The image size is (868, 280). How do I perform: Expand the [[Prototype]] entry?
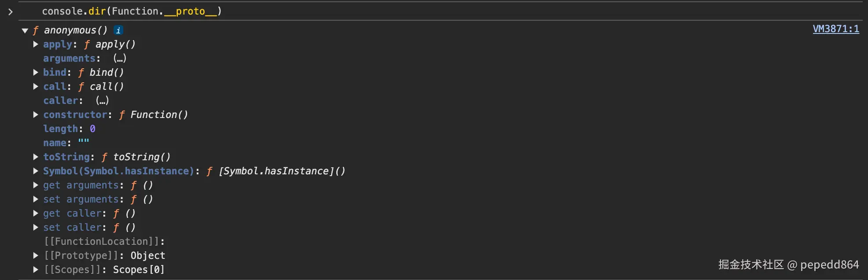[x=36, y=256]
